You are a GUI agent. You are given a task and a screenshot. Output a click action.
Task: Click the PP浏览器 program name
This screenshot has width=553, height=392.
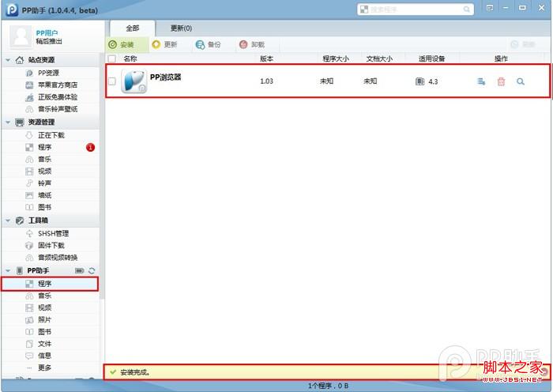pos(165,77)
